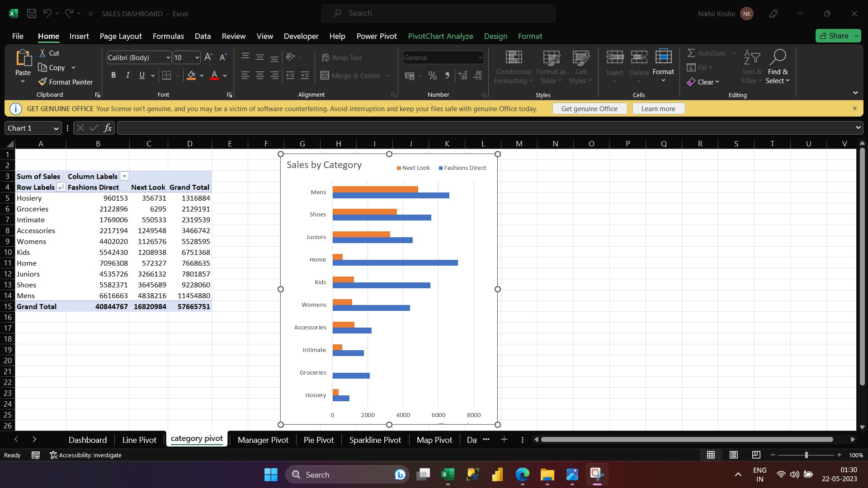Open the Row Labels sort dropdown
868x488 pixels.
coord(61,187)
